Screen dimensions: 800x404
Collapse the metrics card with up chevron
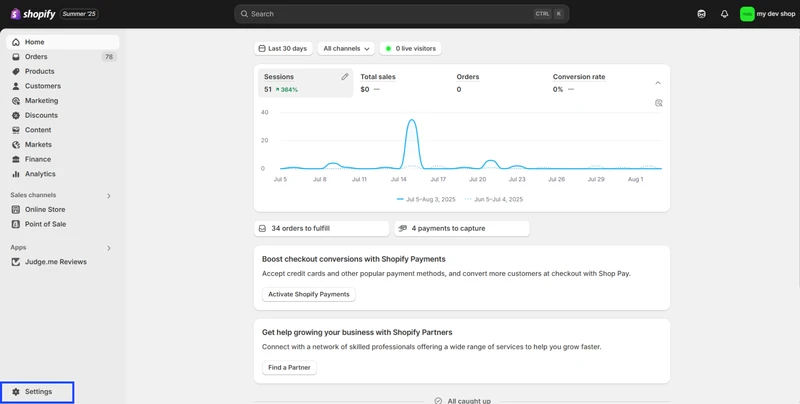click(658, 83)
